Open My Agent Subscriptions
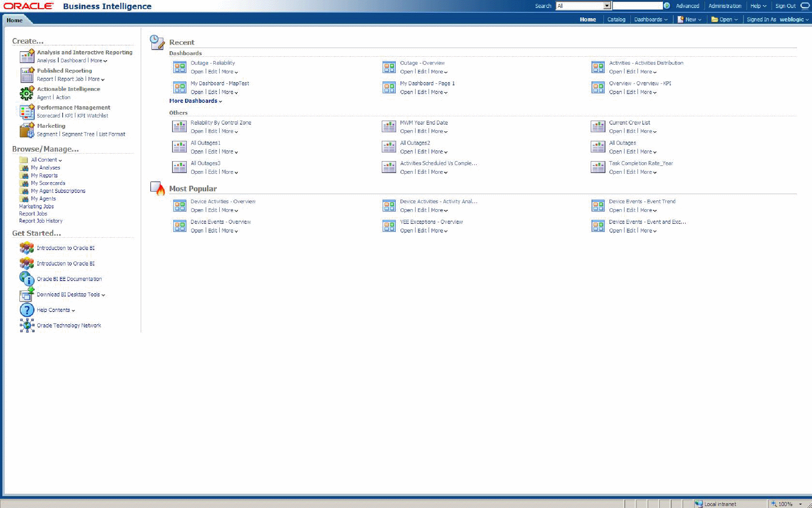Image resolution: width=812 pixels, height=508 pixels. 58,191
